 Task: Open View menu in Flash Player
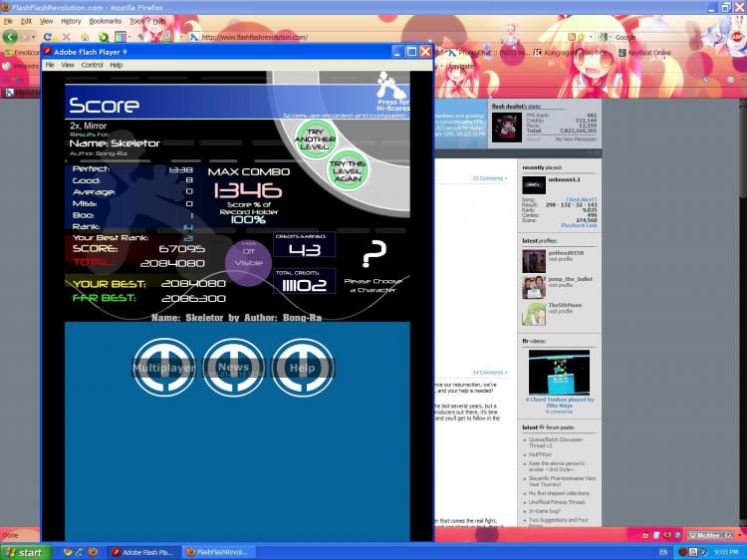tap(68, 65)
